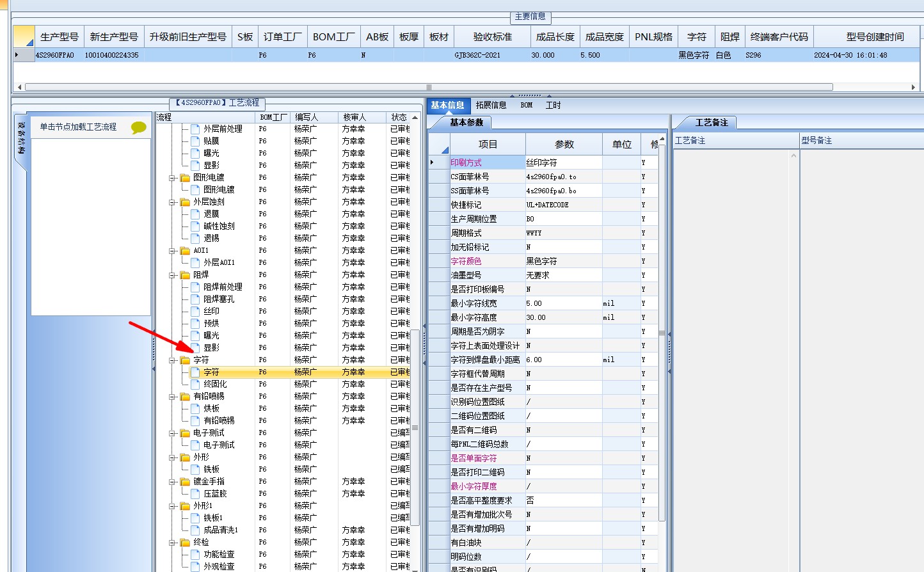Click the 生产型号 column header
The image size is (924, 572).
(60, 36)
